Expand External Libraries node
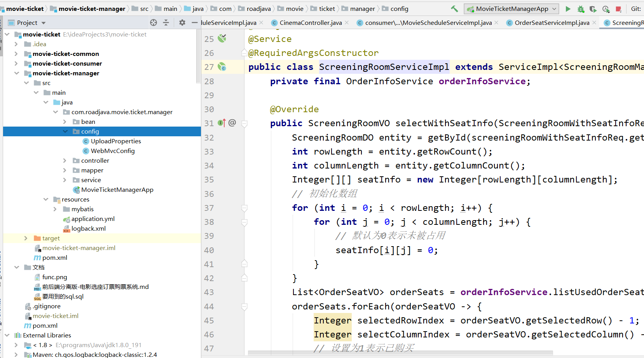The height and width of the screenshot is (358, 644). (x=7, y=335)
